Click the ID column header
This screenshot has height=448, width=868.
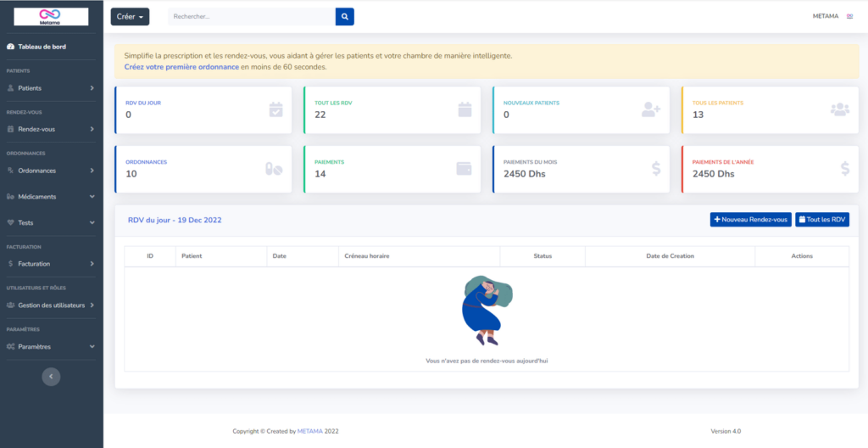pyautogui.click(x=150, y=256)
